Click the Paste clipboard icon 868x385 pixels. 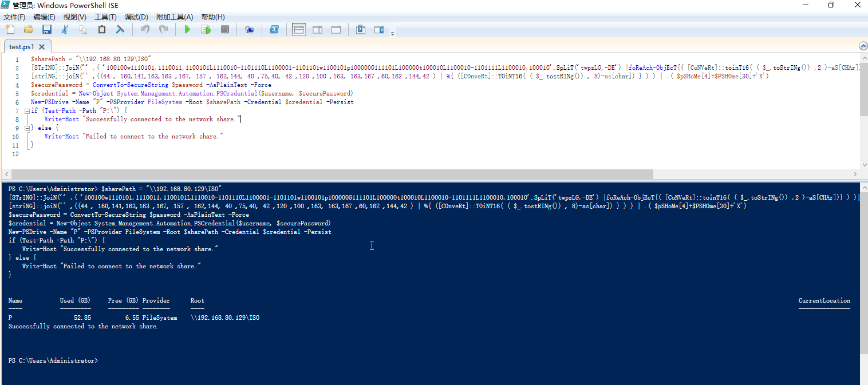point(102,29)
